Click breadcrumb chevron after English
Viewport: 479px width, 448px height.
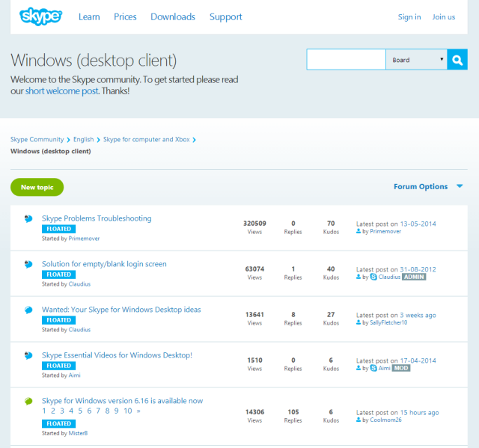pos(98,140)
